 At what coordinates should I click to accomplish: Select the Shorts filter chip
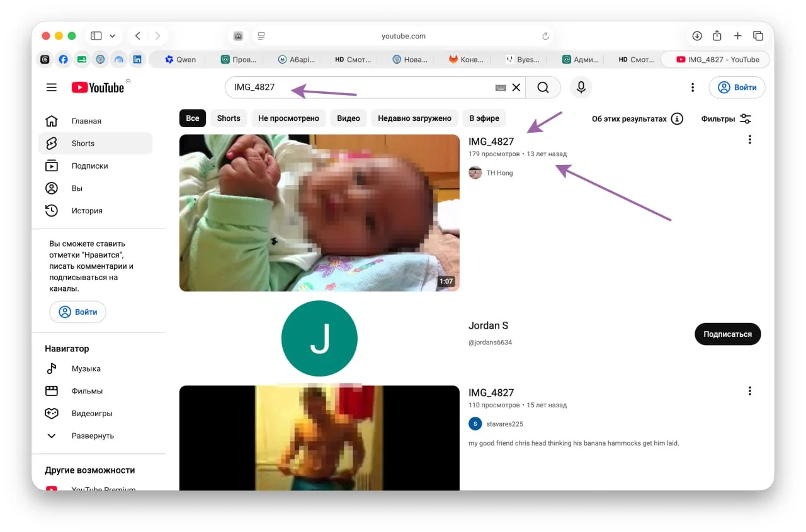[229, 118]
